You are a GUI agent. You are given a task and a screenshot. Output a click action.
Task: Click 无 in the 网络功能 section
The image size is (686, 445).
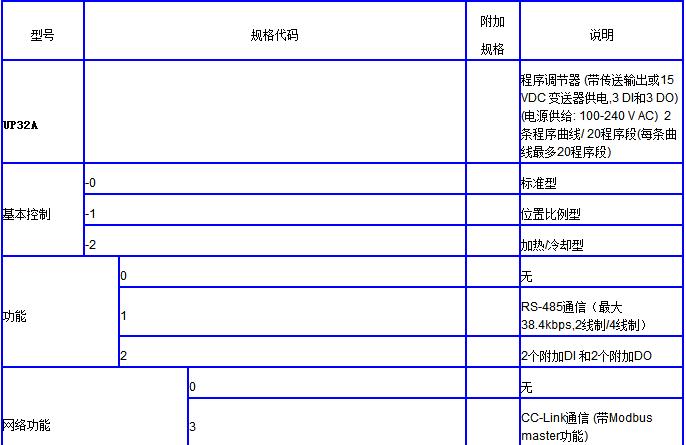[x=526, y=387]
